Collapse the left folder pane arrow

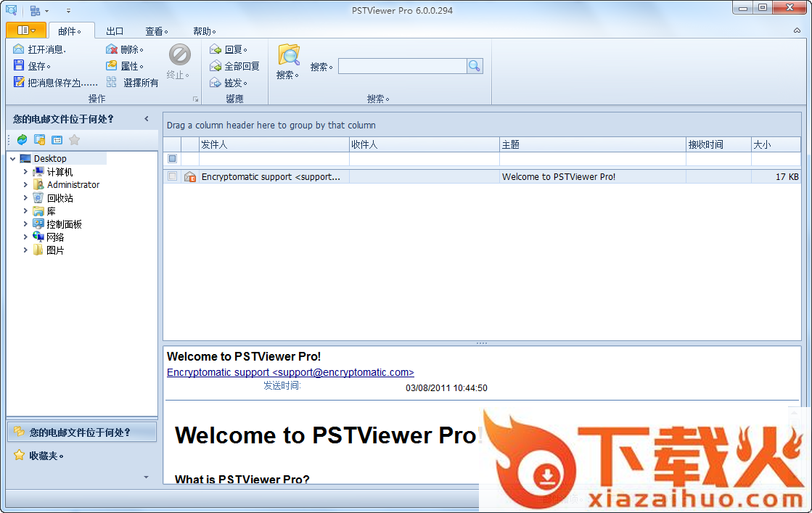point(147,119)
